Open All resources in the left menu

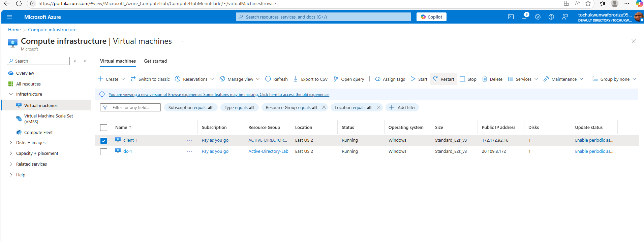click(28, 84)
